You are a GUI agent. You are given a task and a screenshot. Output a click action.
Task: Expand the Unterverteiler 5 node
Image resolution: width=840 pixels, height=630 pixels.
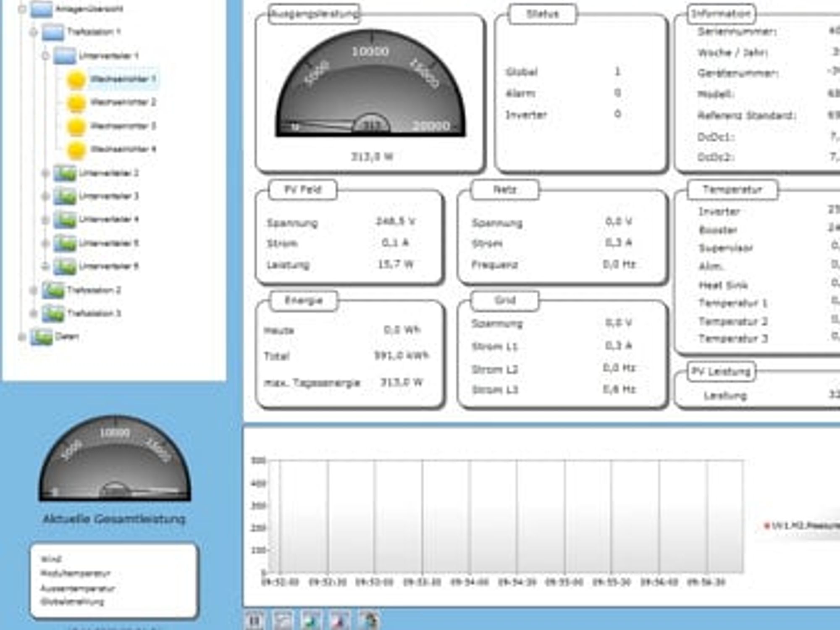tap(45, 244)
